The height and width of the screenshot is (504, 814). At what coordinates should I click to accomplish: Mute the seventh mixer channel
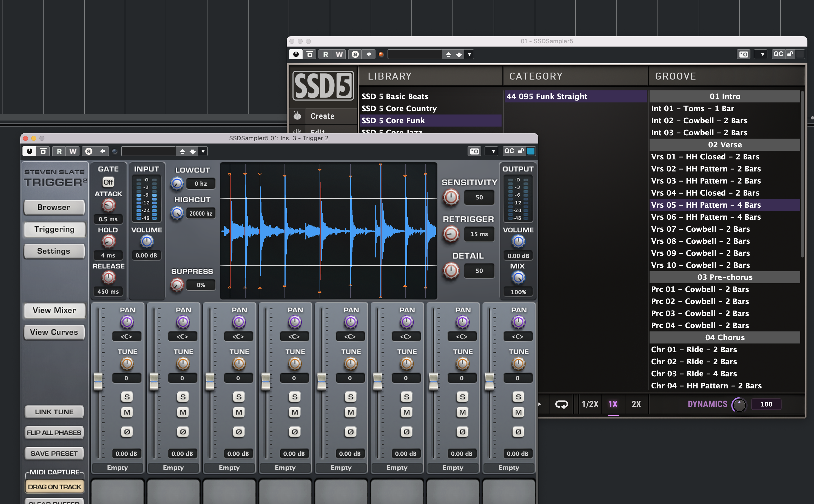point(462,412)
